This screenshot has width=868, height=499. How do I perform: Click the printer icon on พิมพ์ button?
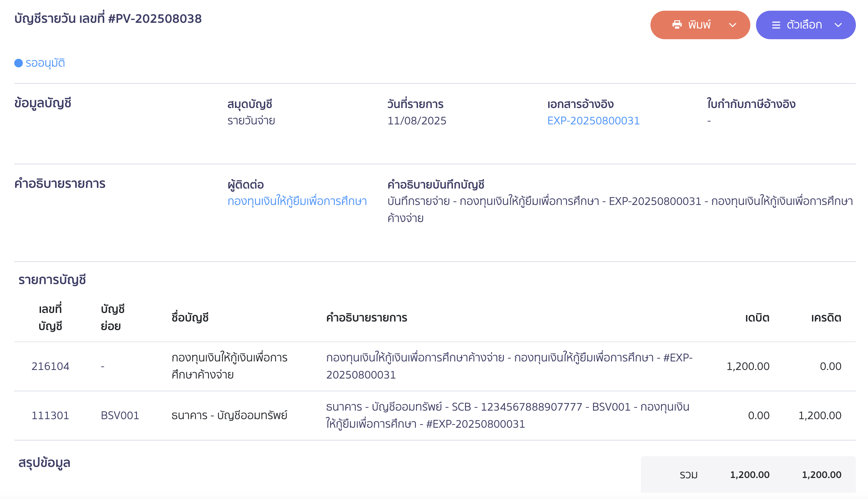coord(677,25)
